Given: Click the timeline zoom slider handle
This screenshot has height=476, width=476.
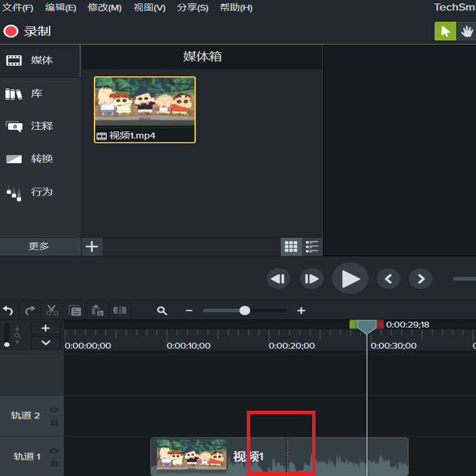Looking at the screenshot, I should tap(244, 311).
